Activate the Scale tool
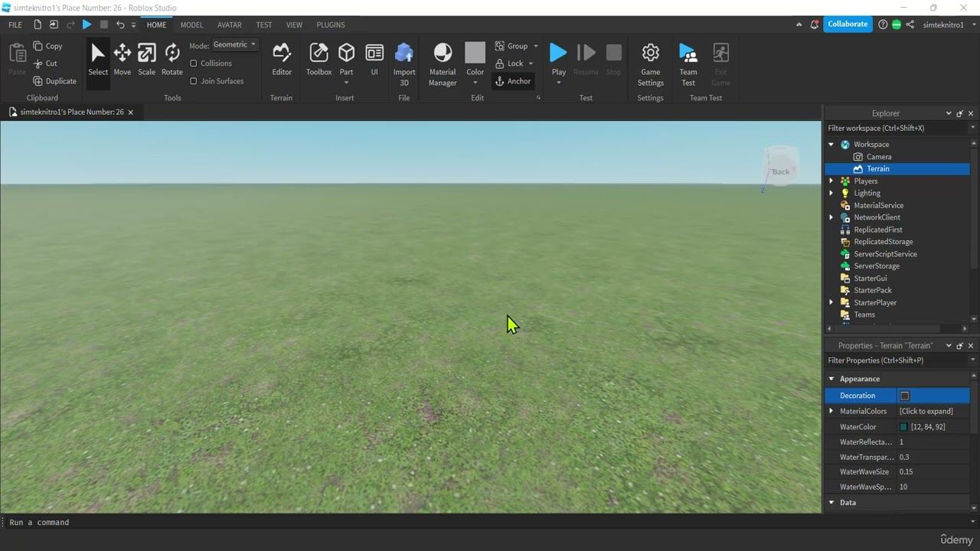 pyautogui.click(x=146, y=60)
